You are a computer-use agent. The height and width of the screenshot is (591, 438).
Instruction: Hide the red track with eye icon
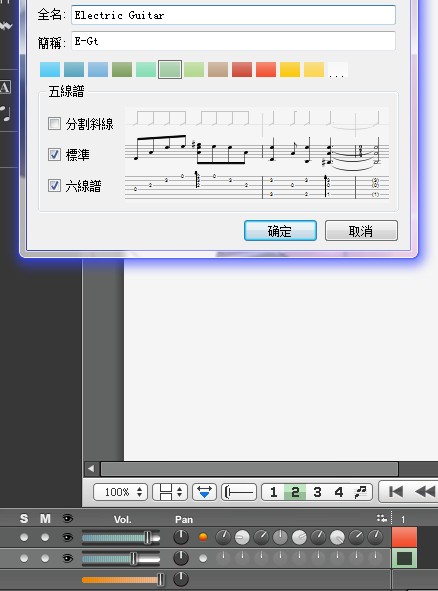pyautogui.click(x=67, y=537)
